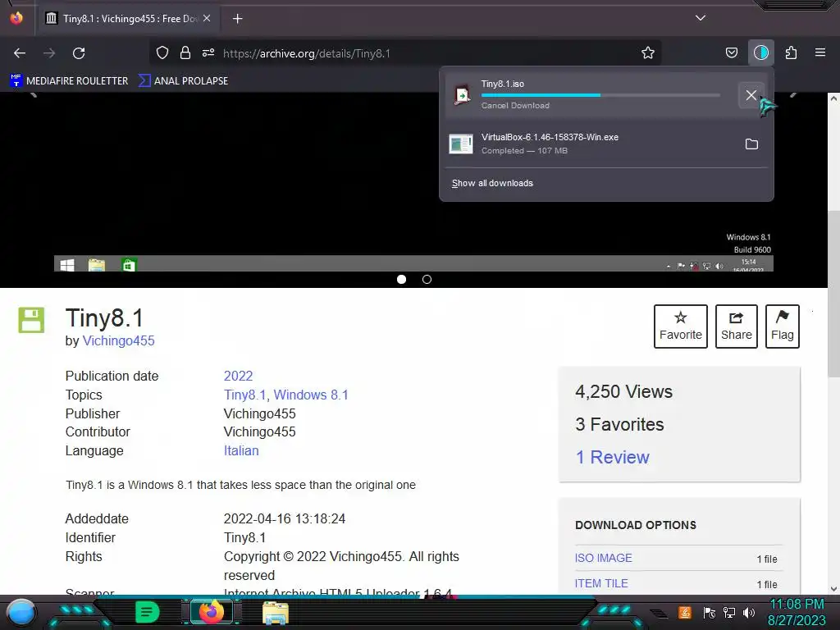Open the Firefox application hamburger menu

(x=819, y=52)
